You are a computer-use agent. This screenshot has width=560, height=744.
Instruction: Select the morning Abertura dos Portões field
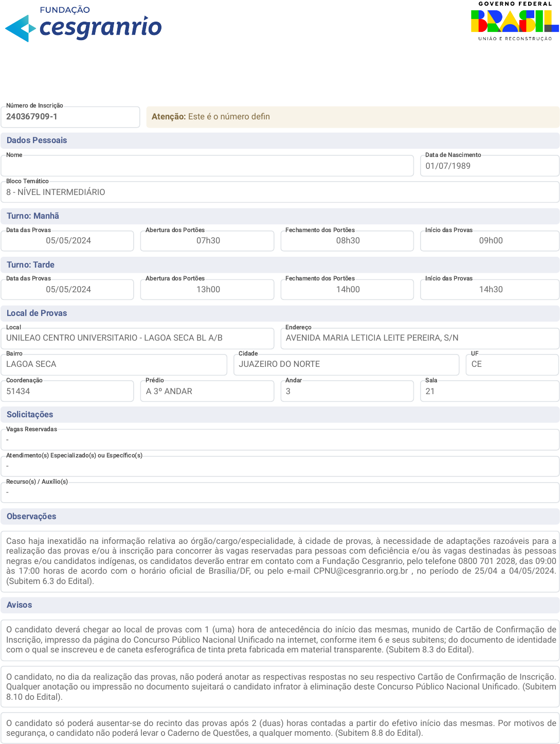207,241
